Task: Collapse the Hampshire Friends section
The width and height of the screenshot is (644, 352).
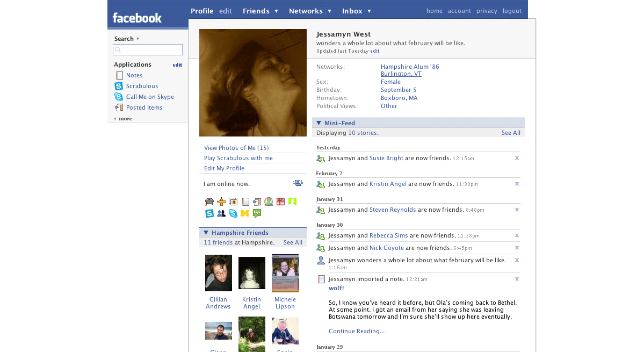Action: [206, 233]
